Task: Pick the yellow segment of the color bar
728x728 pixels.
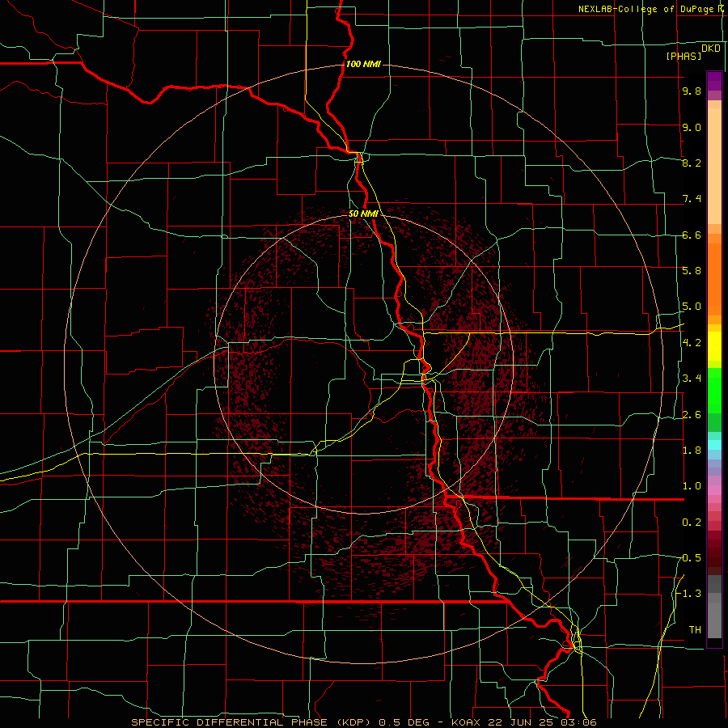Action: [x=714, y=346]
